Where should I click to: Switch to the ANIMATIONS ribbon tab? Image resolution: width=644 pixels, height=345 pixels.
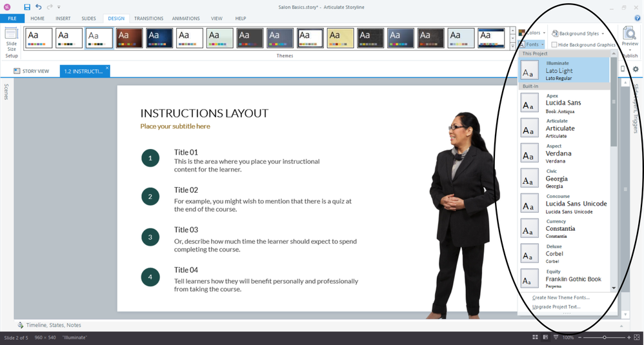186,19
